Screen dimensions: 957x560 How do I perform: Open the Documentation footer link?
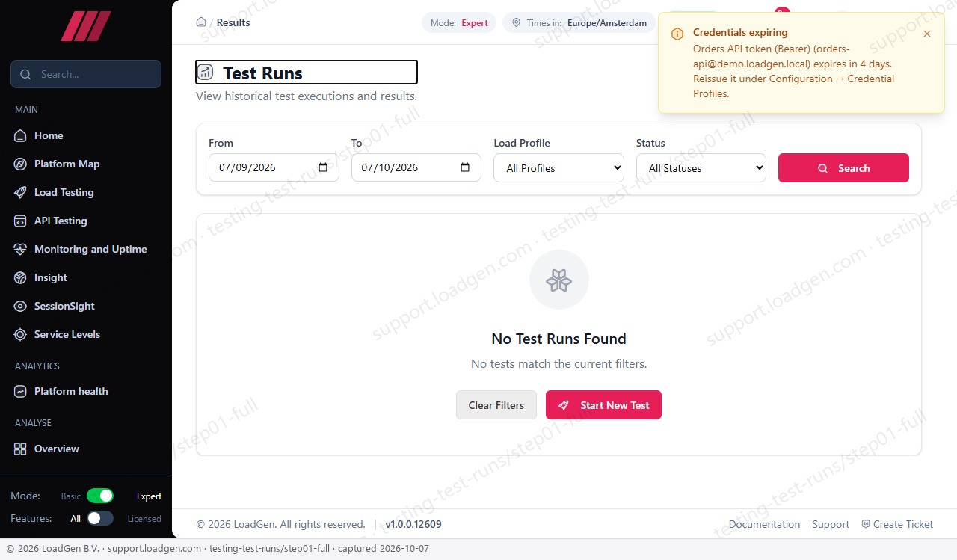coord(764,524)
